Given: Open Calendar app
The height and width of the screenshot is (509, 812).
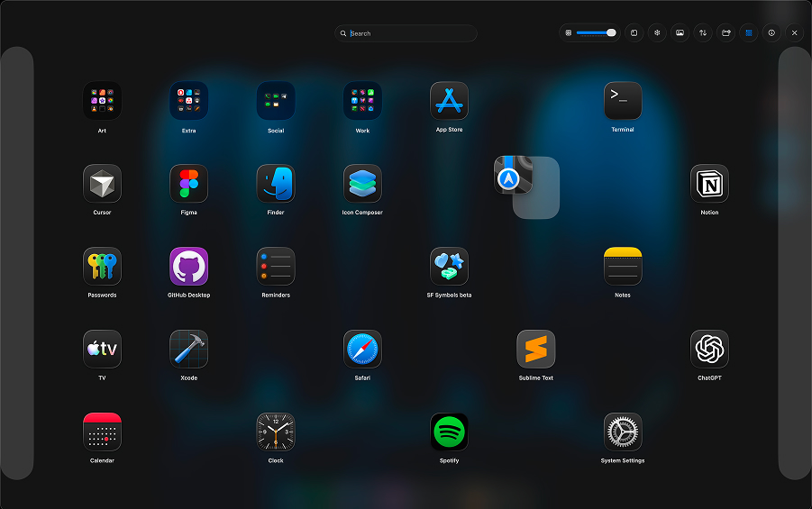Looking at the screenshot, I should point(102,432).
